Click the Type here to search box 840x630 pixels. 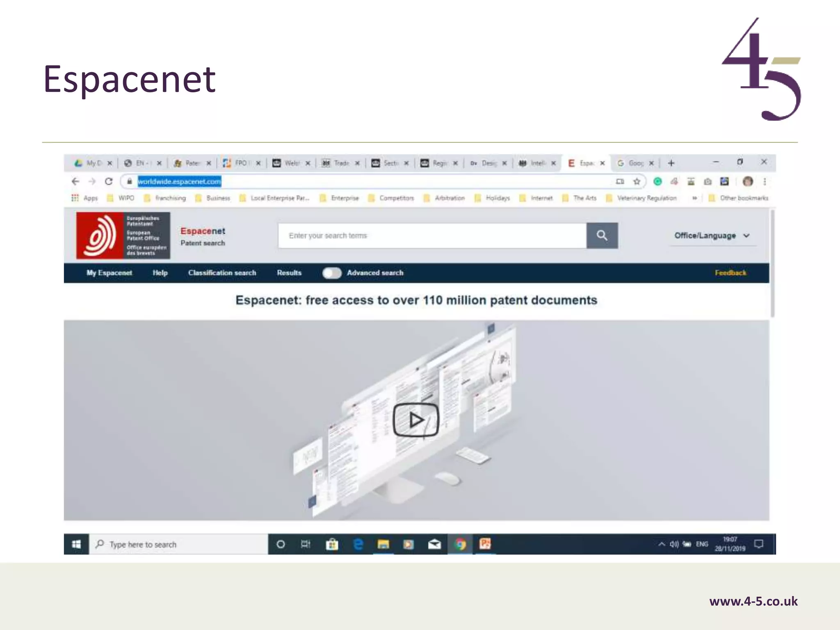point(178,544)
